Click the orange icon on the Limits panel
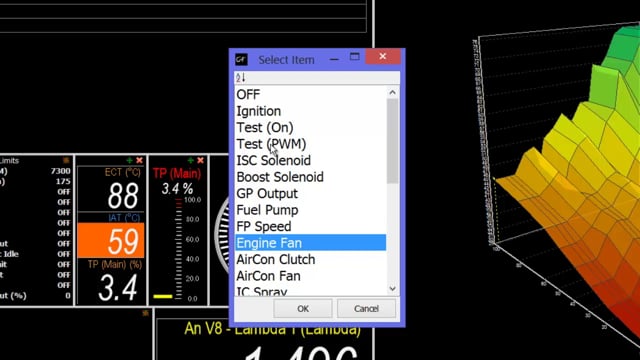Image resolution: width=640 pixels, height=360 pixels. point(66,160)
